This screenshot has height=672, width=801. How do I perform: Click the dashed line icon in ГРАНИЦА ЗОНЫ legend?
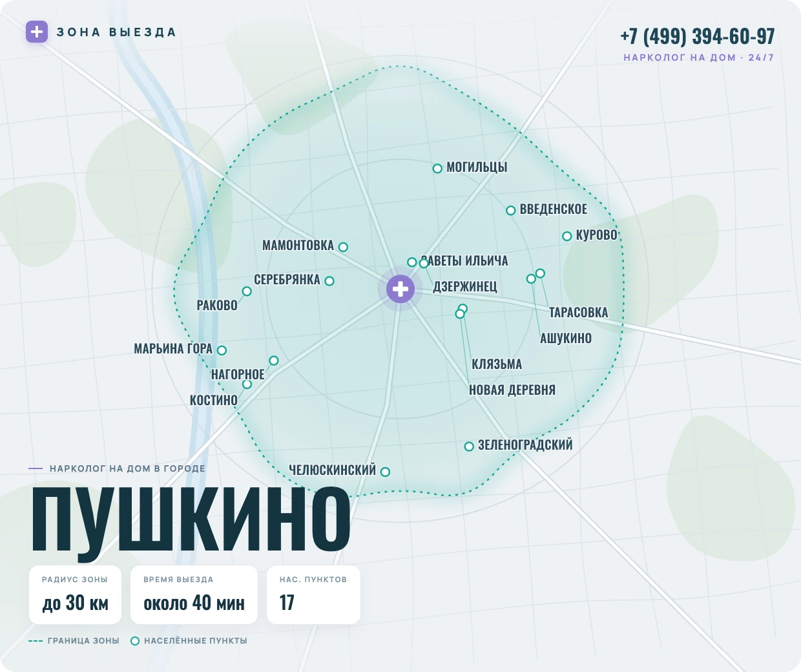point(36,641)
